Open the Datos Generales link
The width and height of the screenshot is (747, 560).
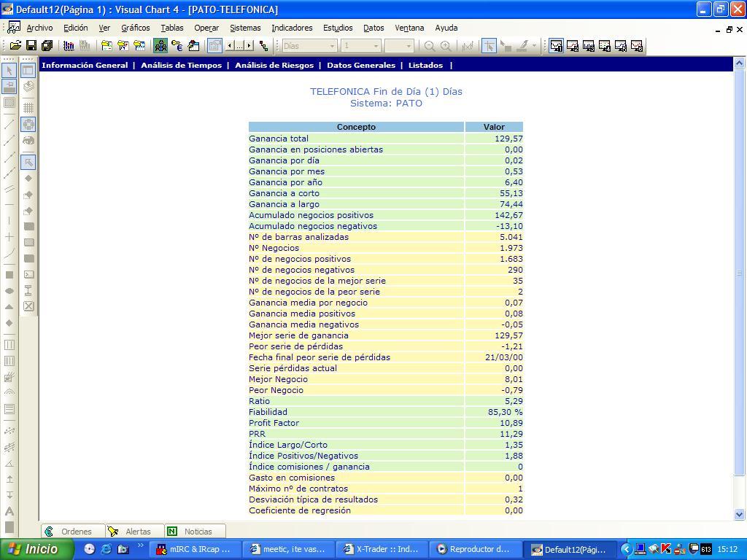(x=361, y=65)
